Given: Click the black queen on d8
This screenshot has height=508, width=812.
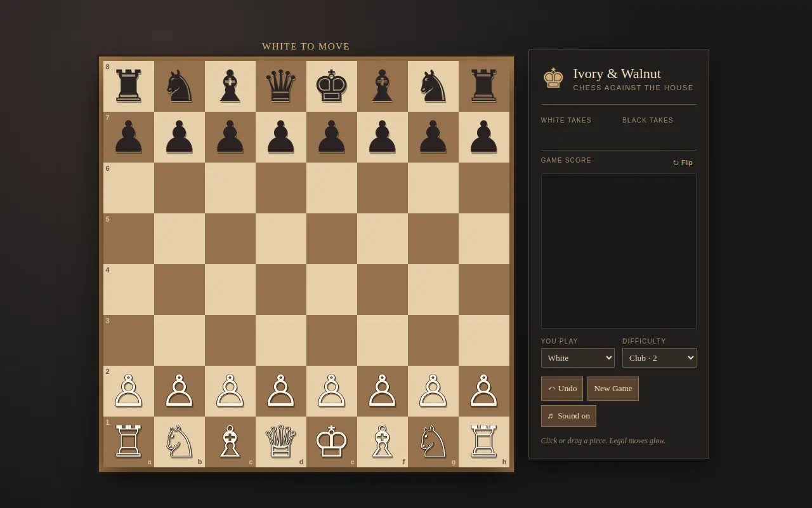Looking at the screenshot, I should [x=281, y=86].
